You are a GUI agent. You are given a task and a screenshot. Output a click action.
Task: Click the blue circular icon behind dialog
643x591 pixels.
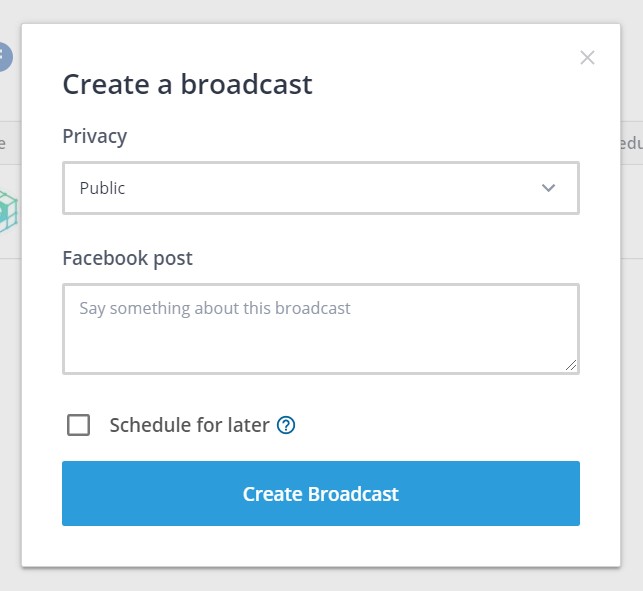point(6,57)
